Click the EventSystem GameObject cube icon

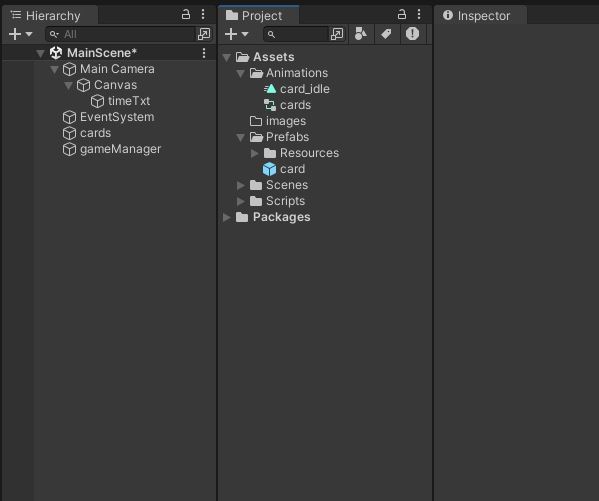point(69,117)
